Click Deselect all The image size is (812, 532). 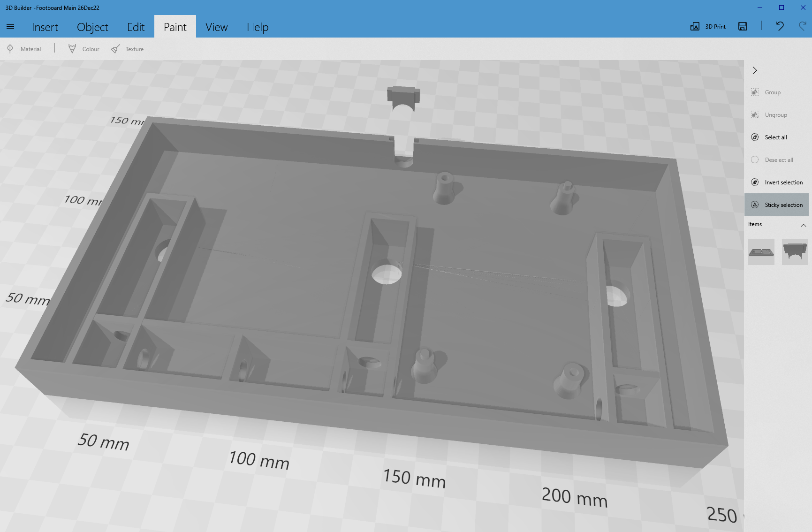tap(776, 160)
